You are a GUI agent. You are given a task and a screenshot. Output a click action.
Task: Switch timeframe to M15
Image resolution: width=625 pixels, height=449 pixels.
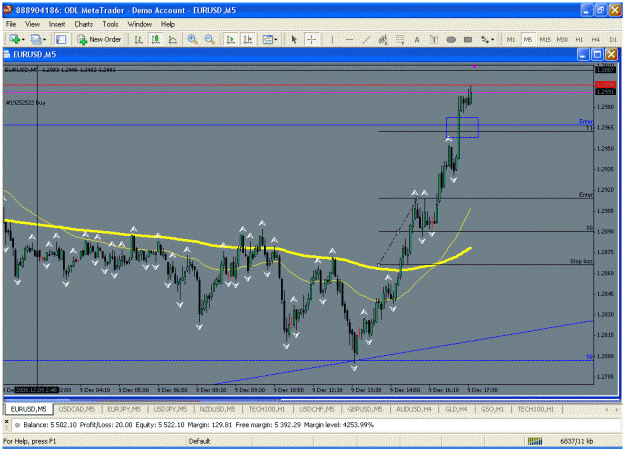[545, 39]
